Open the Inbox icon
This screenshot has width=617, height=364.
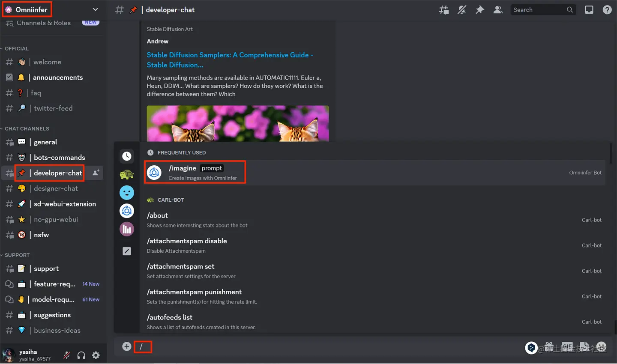[x=589, y=10]
